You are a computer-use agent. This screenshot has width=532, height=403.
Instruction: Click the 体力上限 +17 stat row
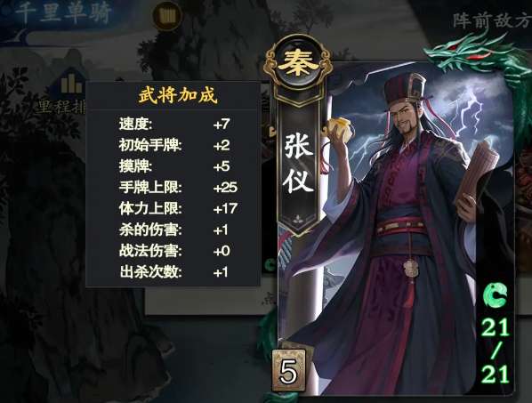click(x=178, y=208)
